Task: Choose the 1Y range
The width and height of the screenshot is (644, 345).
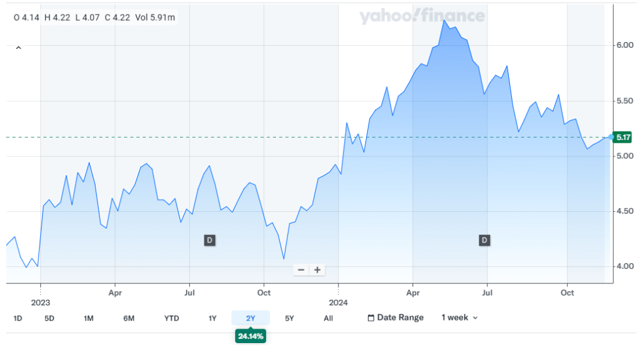Action: [213, 318]
